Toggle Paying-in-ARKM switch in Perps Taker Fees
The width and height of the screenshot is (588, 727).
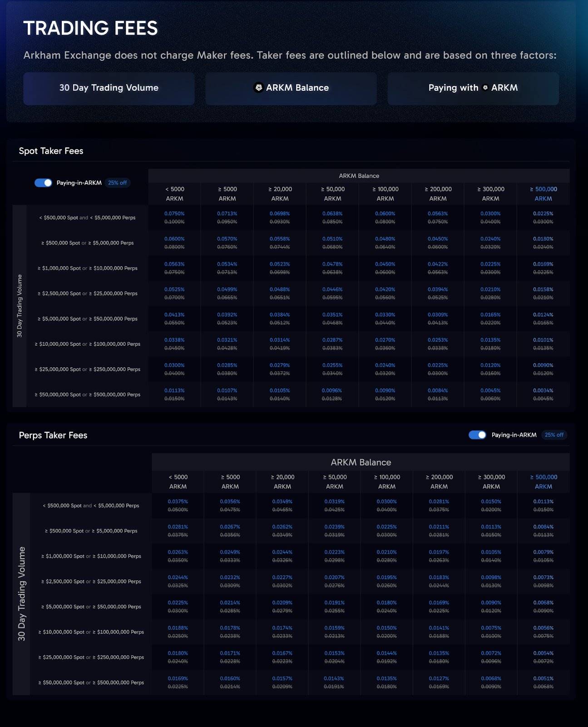(x=477, y=435)
